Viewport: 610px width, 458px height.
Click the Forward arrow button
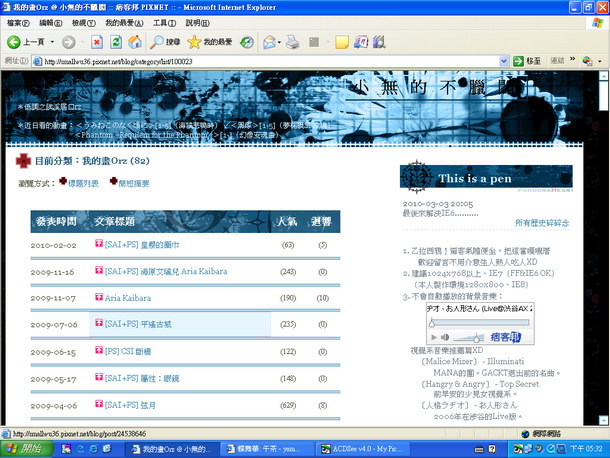[69, 42]
